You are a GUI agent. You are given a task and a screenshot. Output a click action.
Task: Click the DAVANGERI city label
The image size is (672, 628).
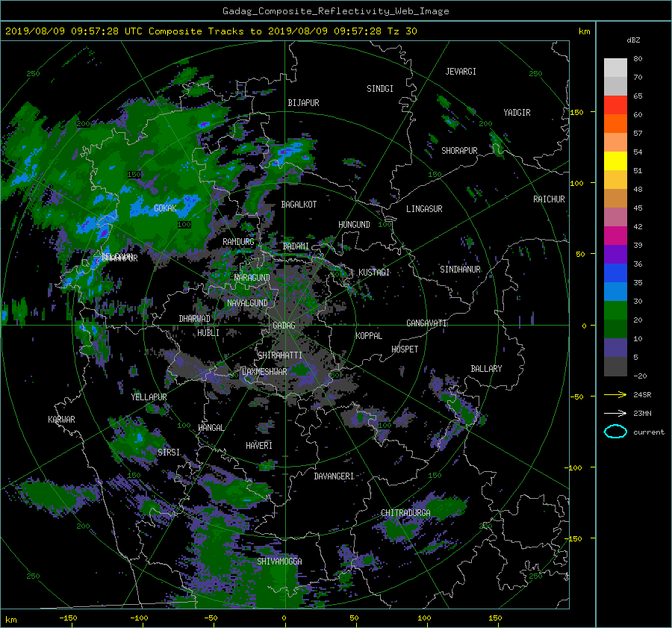point(334,476)
